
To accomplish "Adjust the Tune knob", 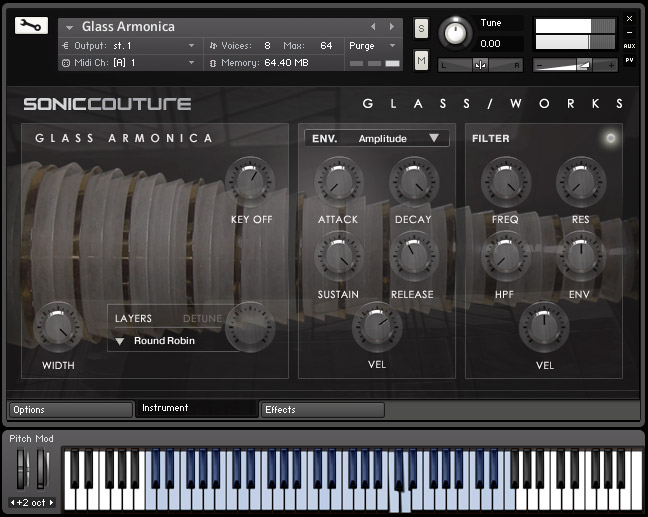I will [x=455, y=33].
